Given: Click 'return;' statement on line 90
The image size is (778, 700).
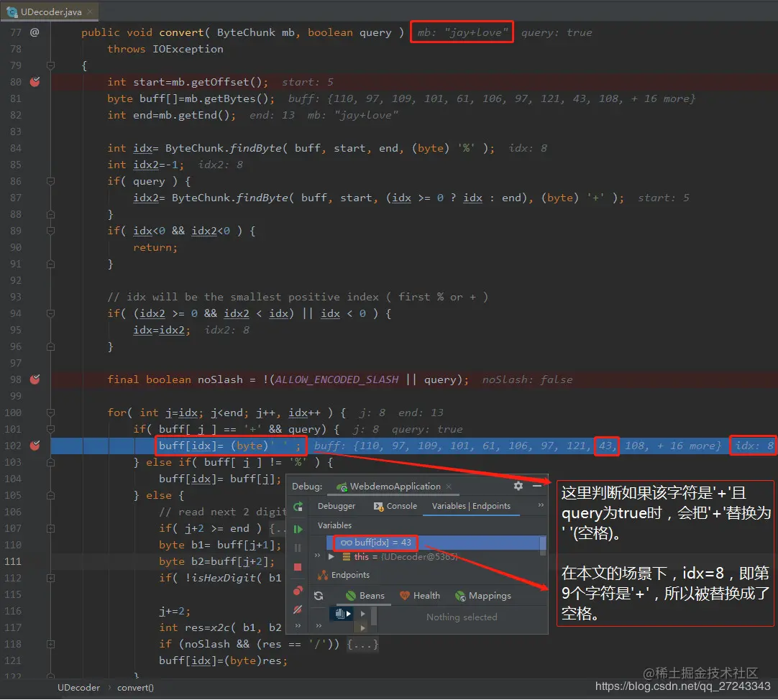Looking at the screenshot, I should 155,247.
